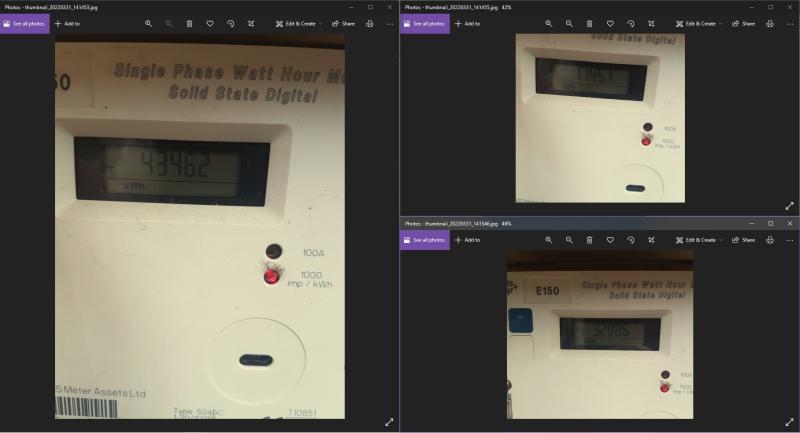Zoom out within the 42% zoom Photos window

(x=569, y=24)
